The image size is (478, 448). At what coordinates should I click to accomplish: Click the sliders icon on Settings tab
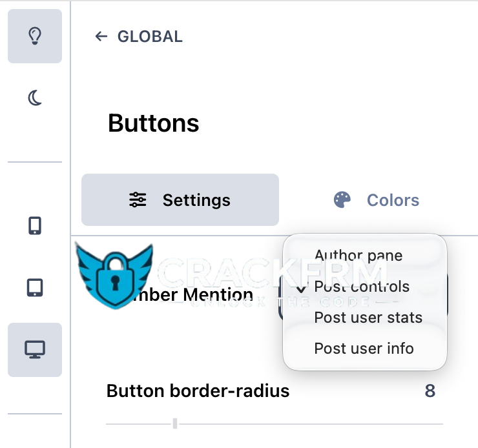tap(138, 200)
